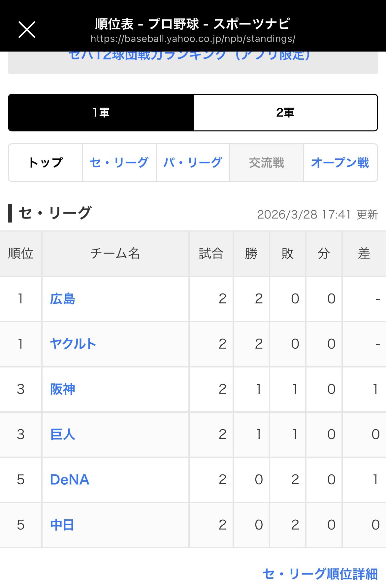
Task: Select the トップ tab
Action: 46,162
